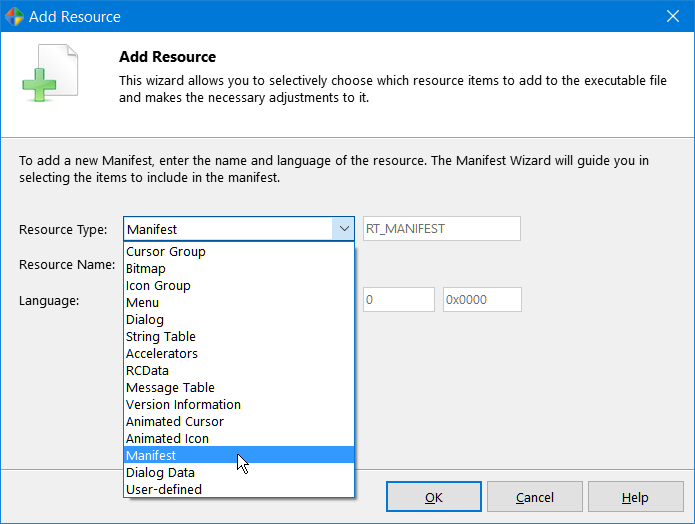The height and width of the screenshot is (524, 695).
Task: Collapse the Resource Type dropdown arrow
Action: (x=344, y=229)
